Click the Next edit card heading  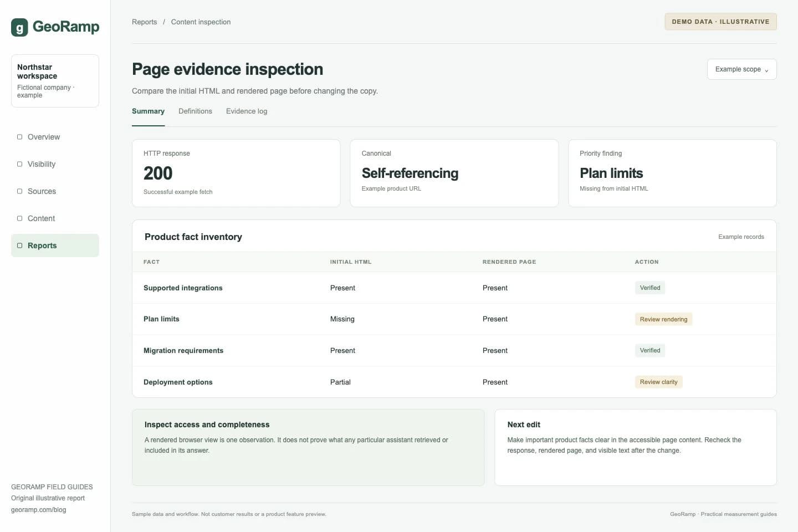(x=524, y=424)
